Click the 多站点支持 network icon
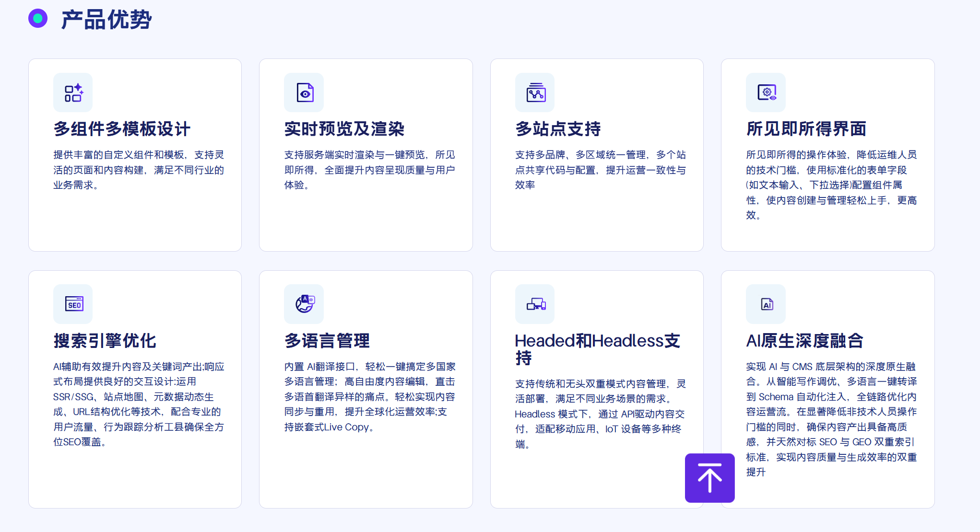Image resolution: width=980 pixels, height=532 pixels. coord(534,93)
